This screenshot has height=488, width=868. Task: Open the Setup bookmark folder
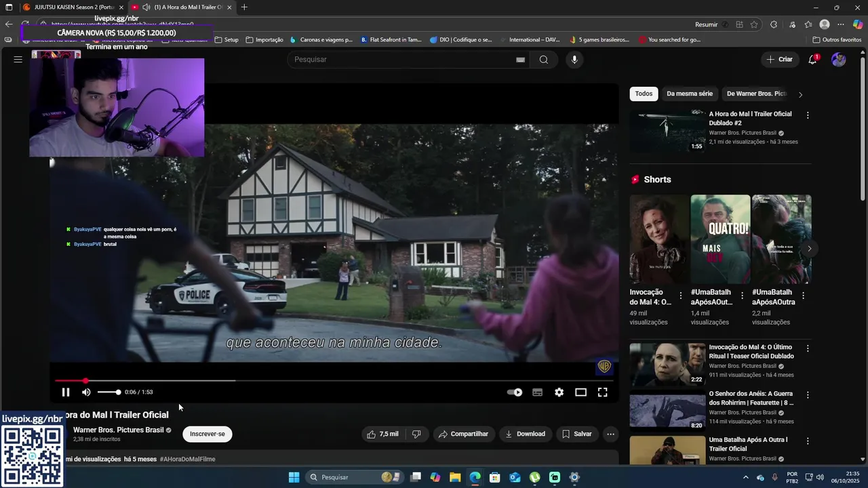(x=226, y=40)
